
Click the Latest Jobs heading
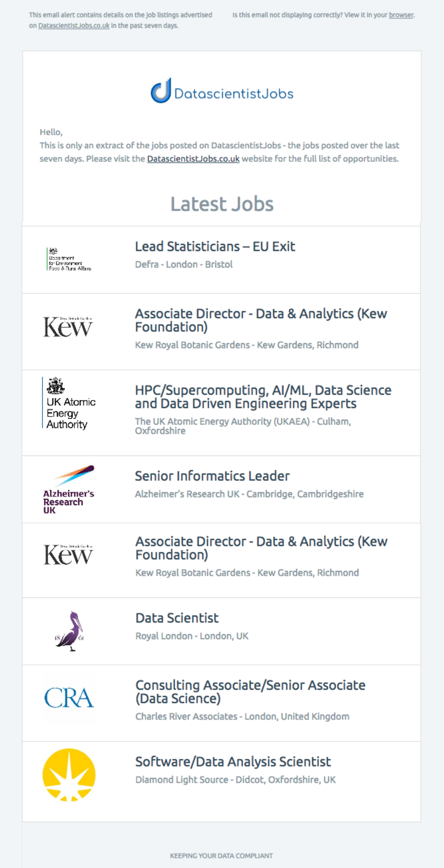(x=222, y=204)
